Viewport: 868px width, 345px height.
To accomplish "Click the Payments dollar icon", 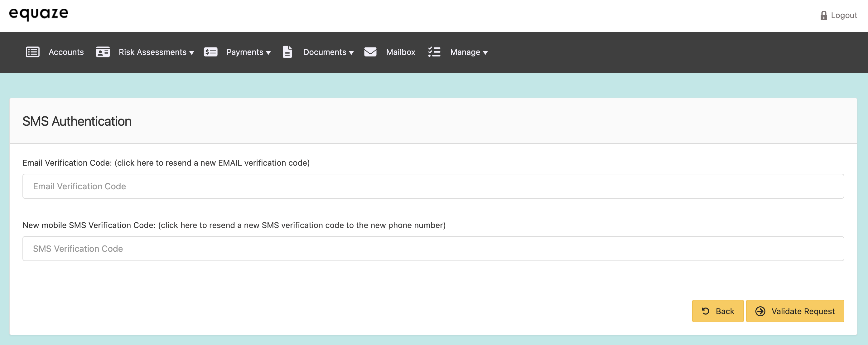I will pyautogui.click(x=210, y=52).
